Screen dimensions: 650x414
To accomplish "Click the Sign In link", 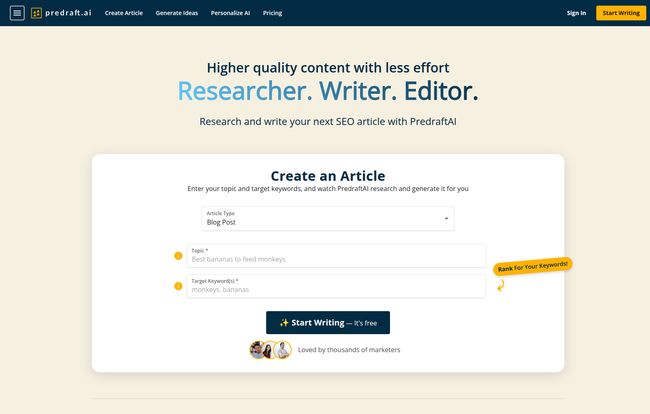I will click(576, 13).
